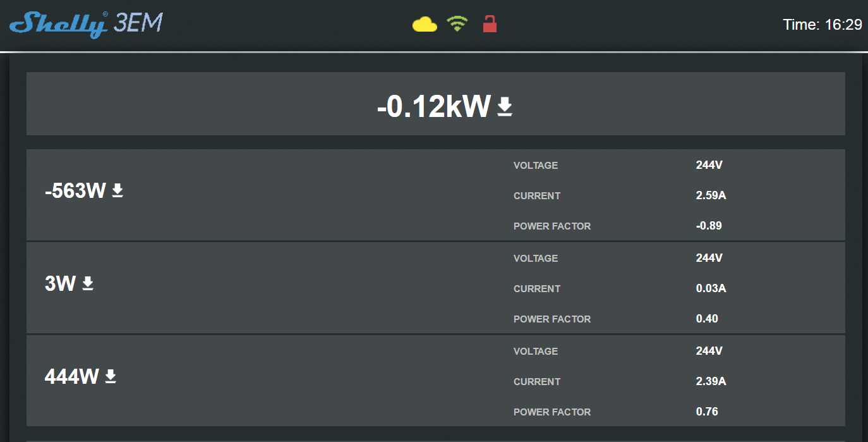Click download icon beside 3W reading
This screenshot has height=442, width=868.
click(x=88, y=283)
